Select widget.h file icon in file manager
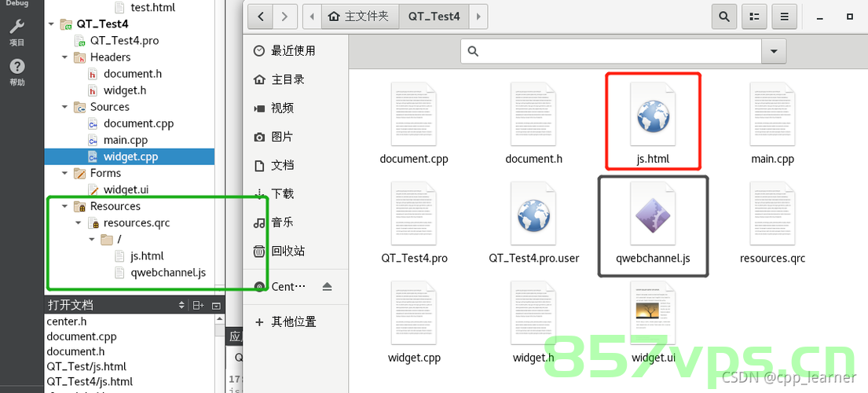The width and height of the screenshot is (868, 393). [533, 314]
